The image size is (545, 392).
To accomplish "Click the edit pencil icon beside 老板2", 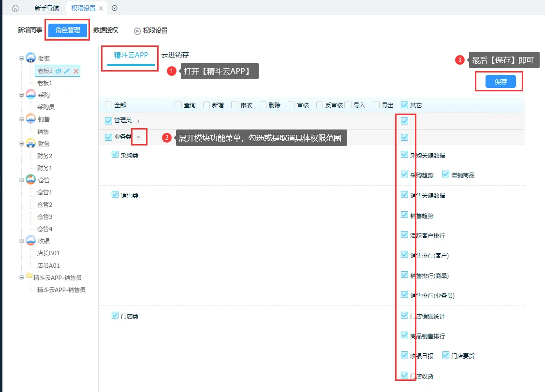I will pyautogui.click(x=67, y=71).
